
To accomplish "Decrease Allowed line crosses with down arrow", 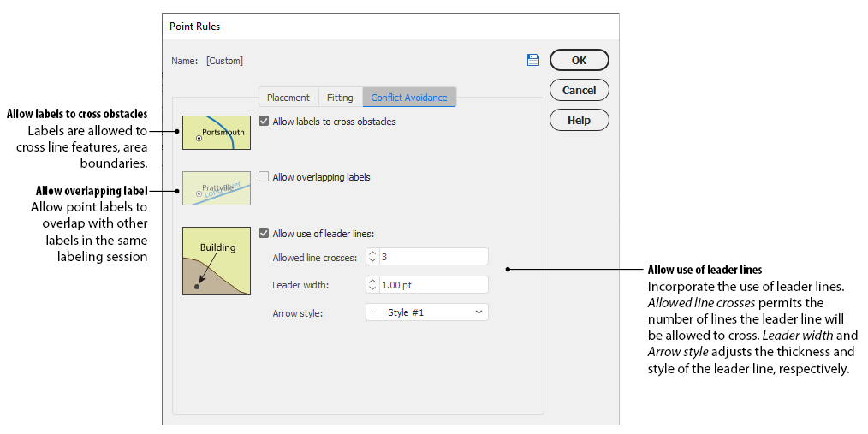I will (x=372, y=260).
